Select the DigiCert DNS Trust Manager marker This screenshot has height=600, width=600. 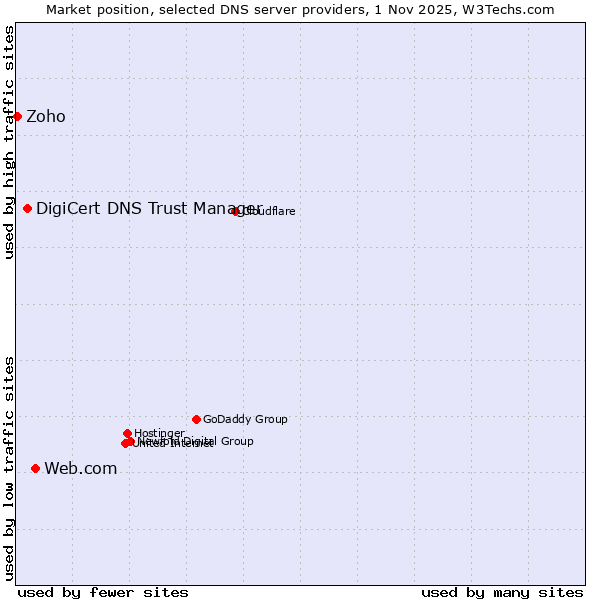tap(28, 208)
